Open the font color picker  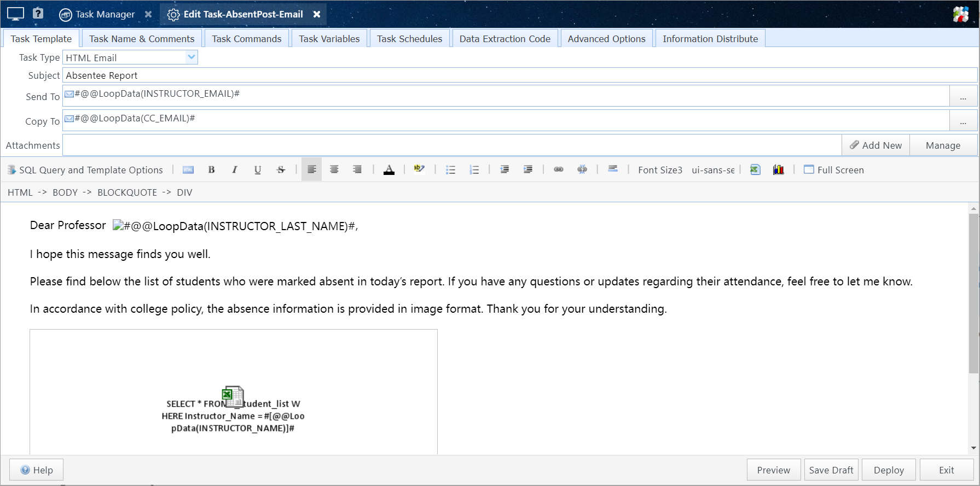pos(388,170)
